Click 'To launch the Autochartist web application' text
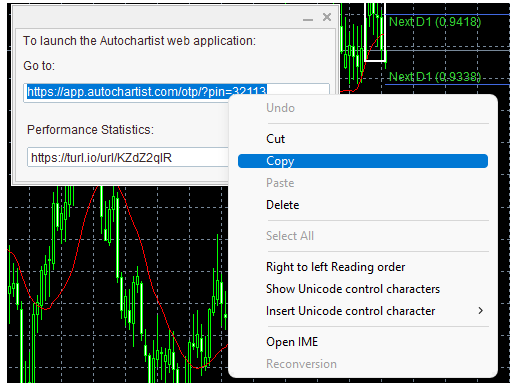Viewport: 516px width, 390px height. coord(139,41)
